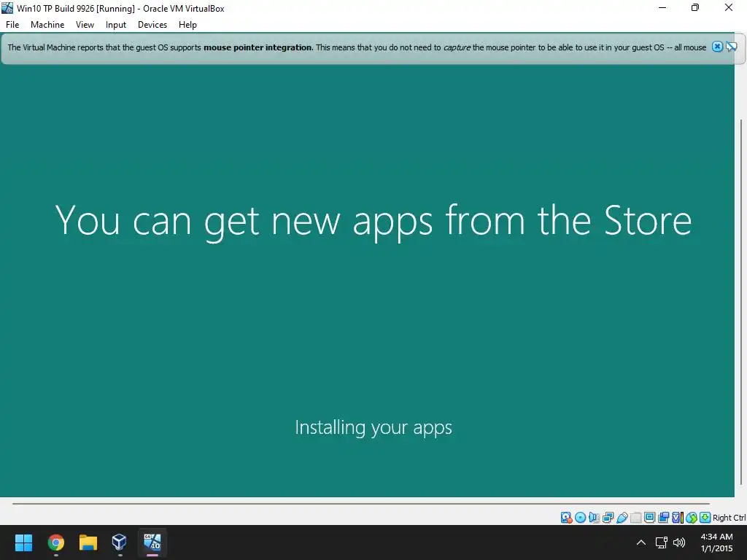Click the mouse integration status icon

click(692, 518)
